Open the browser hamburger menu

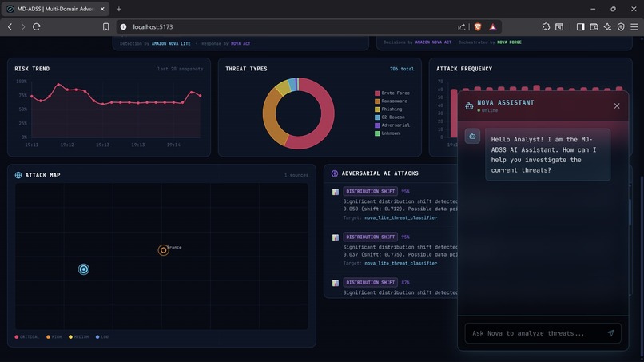pyautogui.click(x=634, y=26)
